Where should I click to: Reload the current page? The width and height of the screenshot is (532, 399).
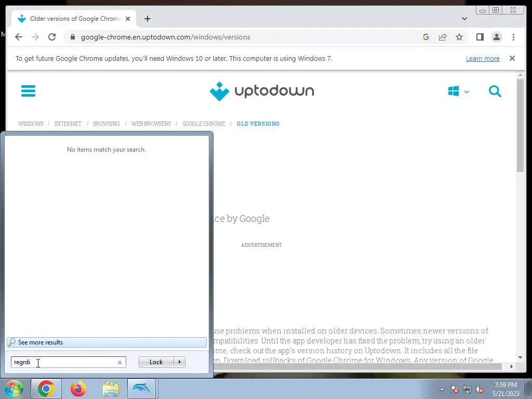(52, 37)
